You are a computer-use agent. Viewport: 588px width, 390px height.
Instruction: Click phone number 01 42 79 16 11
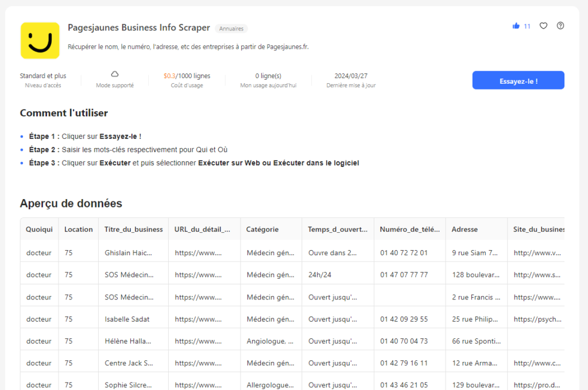404,363
